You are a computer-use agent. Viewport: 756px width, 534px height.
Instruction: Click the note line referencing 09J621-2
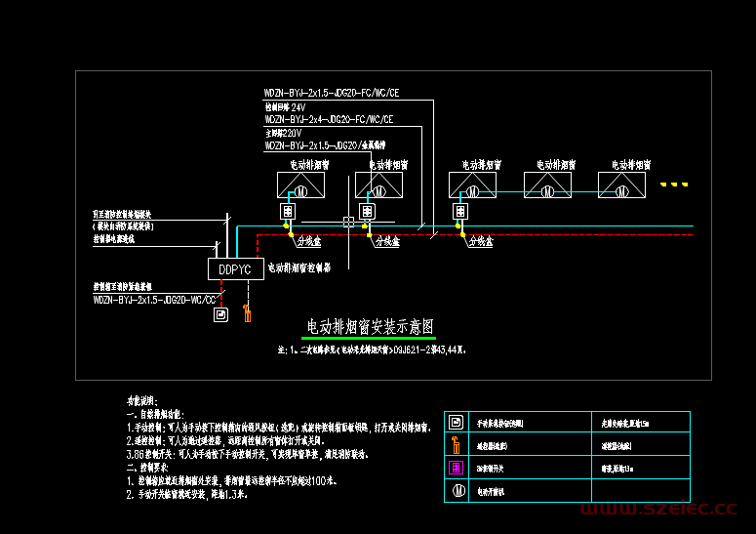(x=373, y=349)
